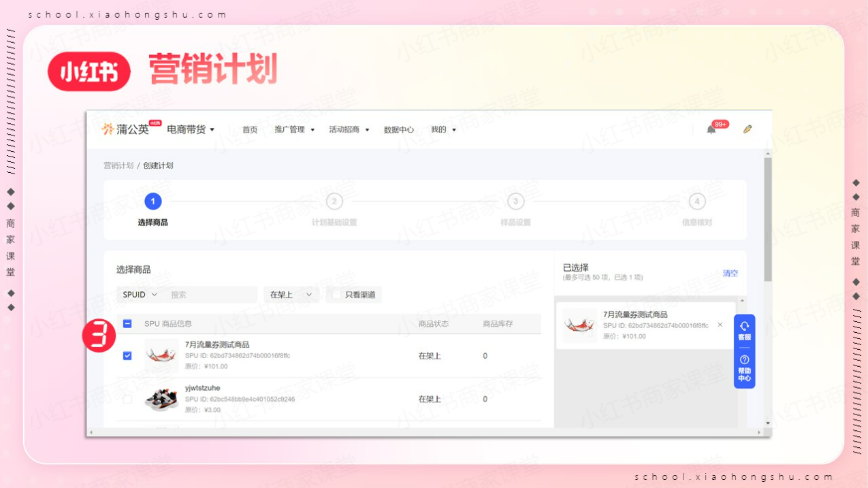The height and width of the screenshot is (488, 868).
Task: Click the 原价: ¥3.00 price text
Action: pyautogui.click(x=203, y=410)
